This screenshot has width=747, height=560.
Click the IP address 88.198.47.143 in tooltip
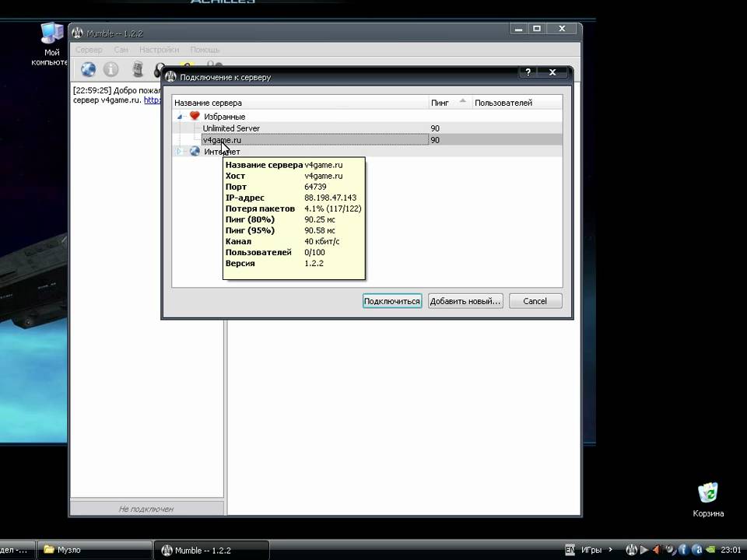[330, 198]
